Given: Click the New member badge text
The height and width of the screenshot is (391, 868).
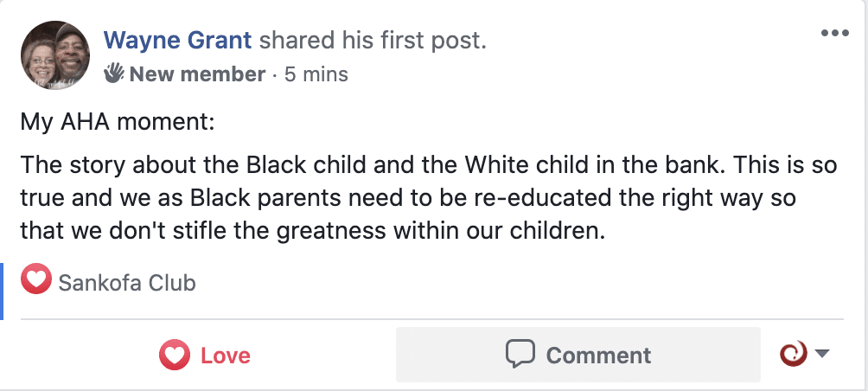Looking at the screenshot, I should tap(197, 74).
